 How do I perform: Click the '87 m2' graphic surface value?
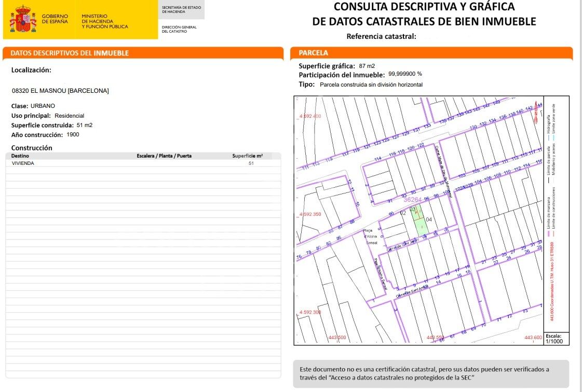(x=367, y=66)
